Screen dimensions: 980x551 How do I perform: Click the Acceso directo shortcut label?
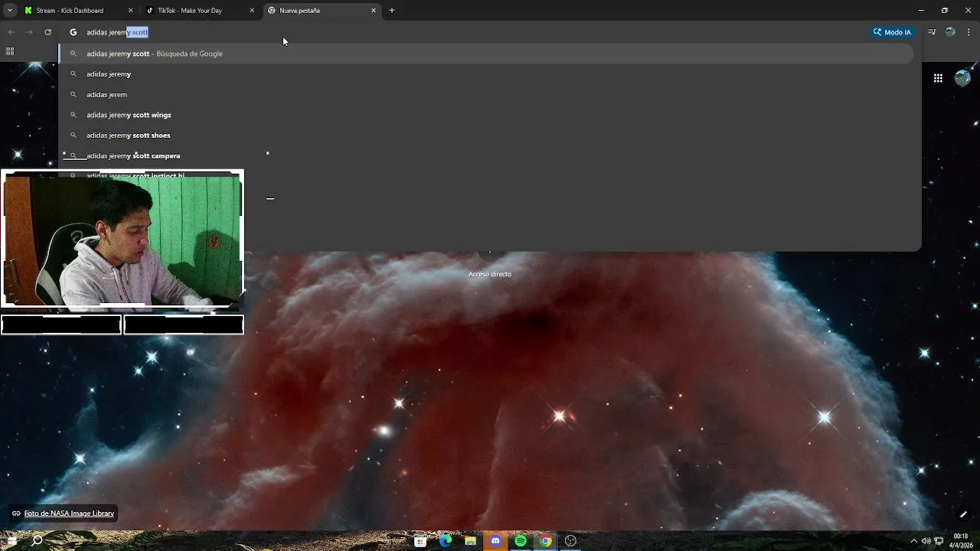click(x=490, y=274)
